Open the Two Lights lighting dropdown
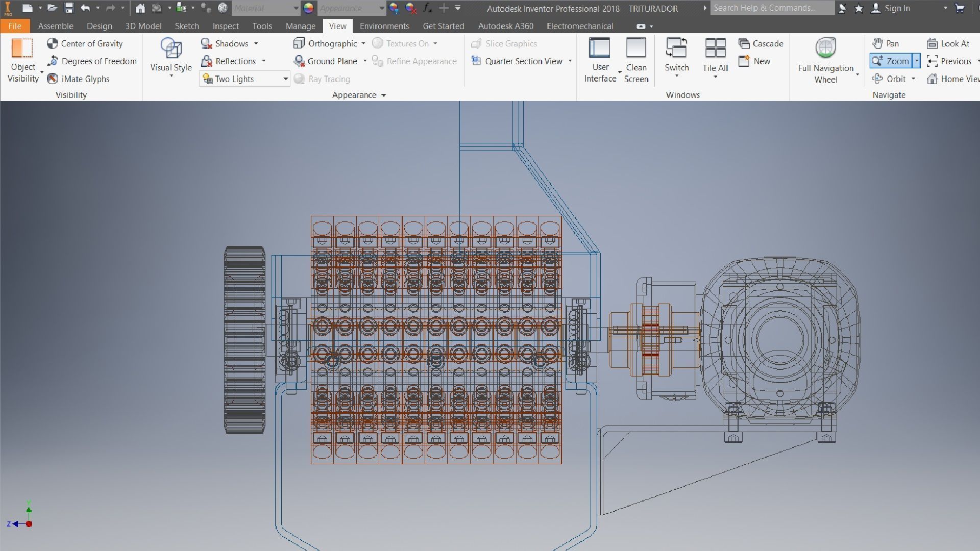 285,79
